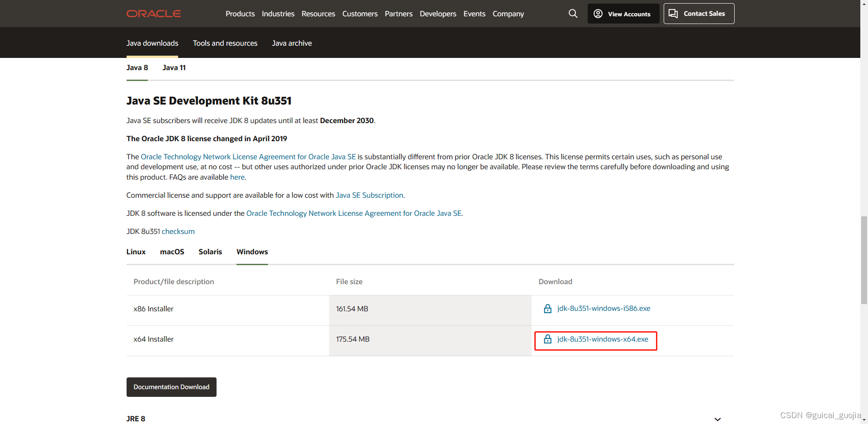Click the Java SE Development Kit 8u351 heading
Screen dimensions: 868x424
click(x=209, y=100)
